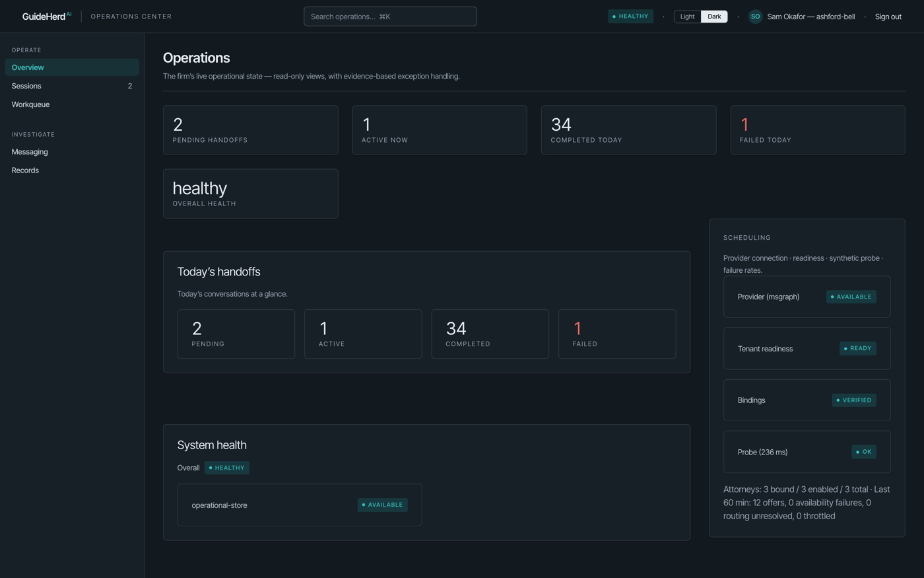Click the Tenant readiness row
Screen dimensions: 924x578
click(x=807, y=348)
